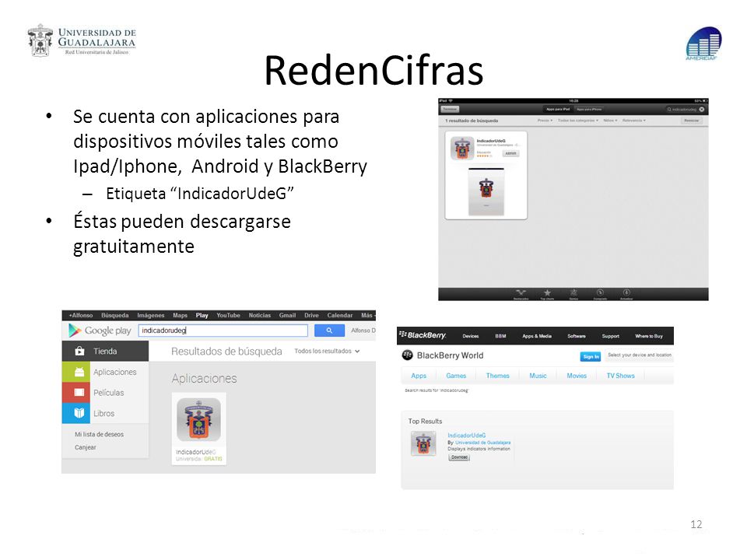Image resolution: width=747 pixels, height=560 pixels.
Task: Click Apps & Media in the BlackBerry navigation bar
Action: point(536,336)
